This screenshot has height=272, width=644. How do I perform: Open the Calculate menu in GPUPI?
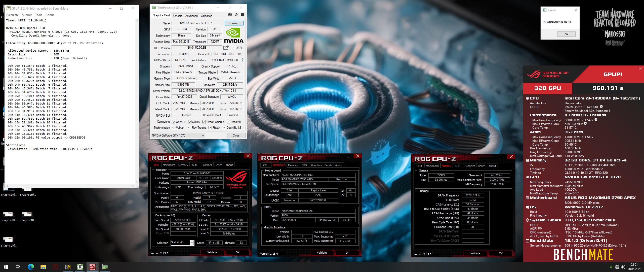pos(12,15)
